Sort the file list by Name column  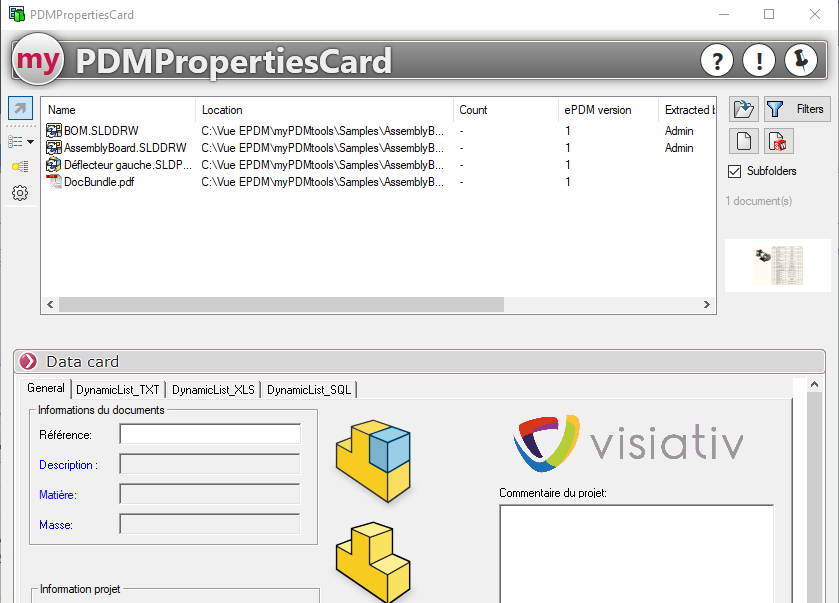tap(118, 110)
